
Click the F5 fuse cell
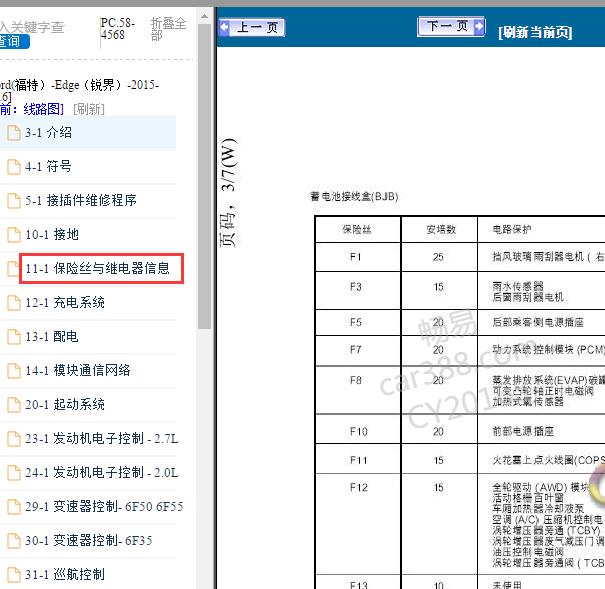(355, 322)
